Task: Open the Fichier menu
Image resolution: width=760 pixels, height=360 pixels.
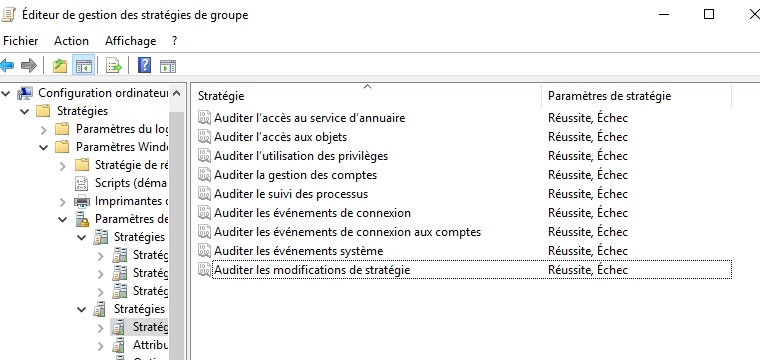Action: point(20,41)
